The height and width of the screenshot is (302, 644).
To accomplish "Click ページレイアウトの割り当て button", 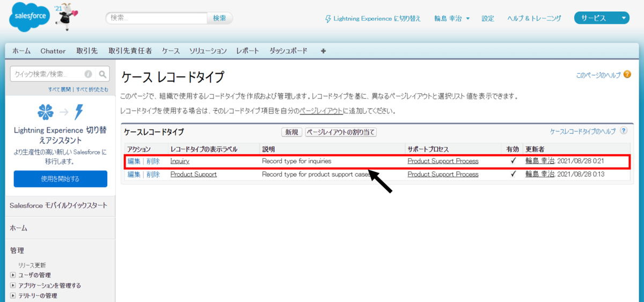I will (341, 132).
